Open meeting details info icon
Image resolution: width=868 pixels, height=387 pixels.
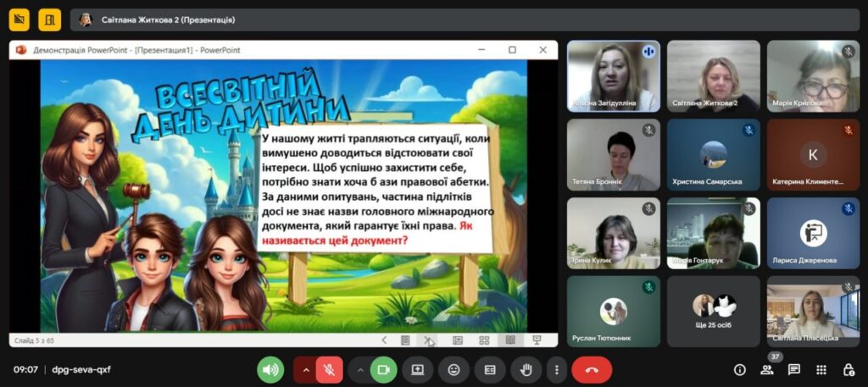(739, 370)
